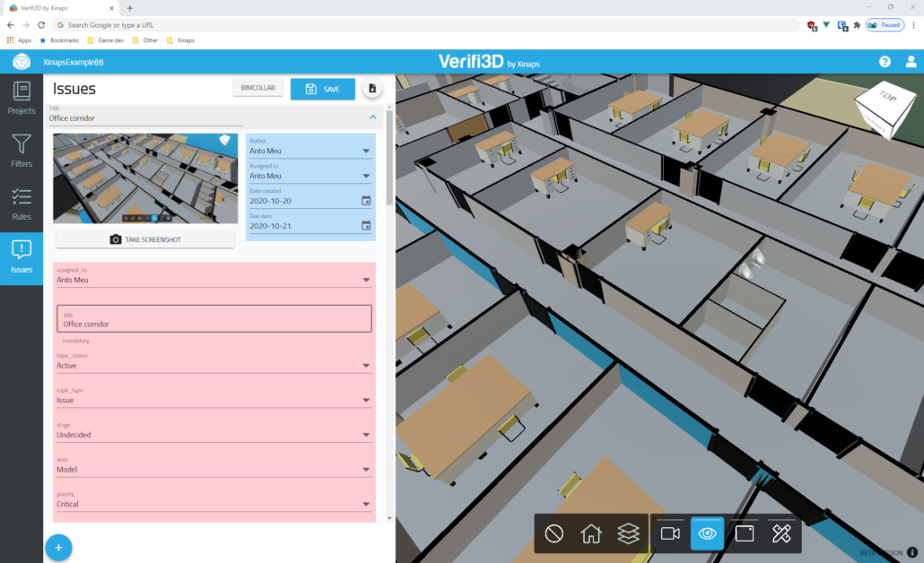Click the XinapsExample(8) project name
The height and width of the screenshot is (563, 924).
tap(73, 62)
